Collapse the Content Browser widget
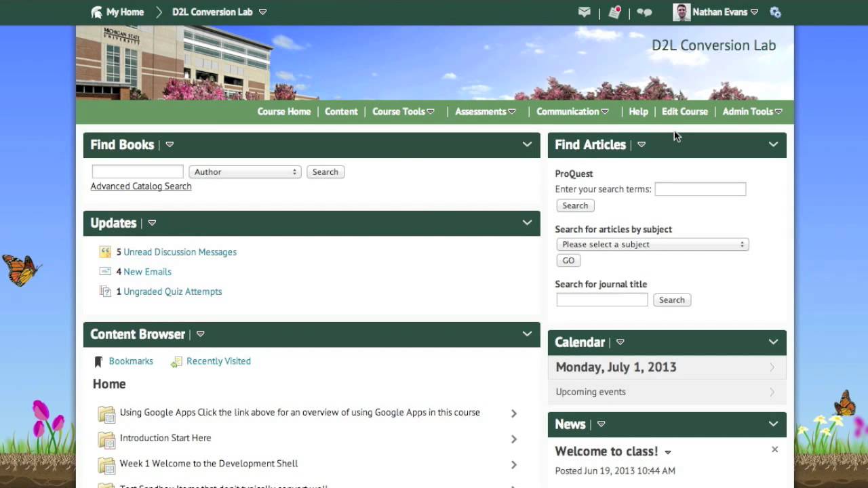The width and height of the screenshot is (868, 488). (527, 334)
